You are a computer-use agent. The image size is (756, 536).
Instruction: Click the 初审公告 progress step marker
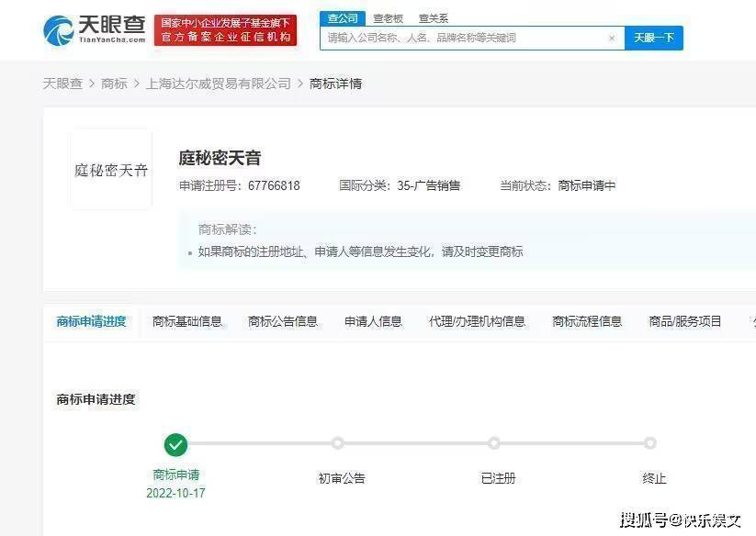click(337, 443)
